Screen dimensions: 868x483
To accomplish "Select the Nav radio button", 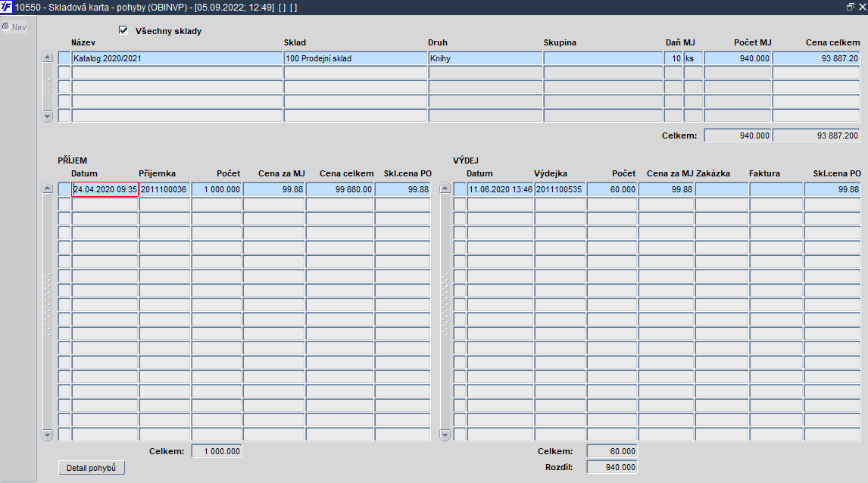I will pyautogui.click(x=6, y=26).
